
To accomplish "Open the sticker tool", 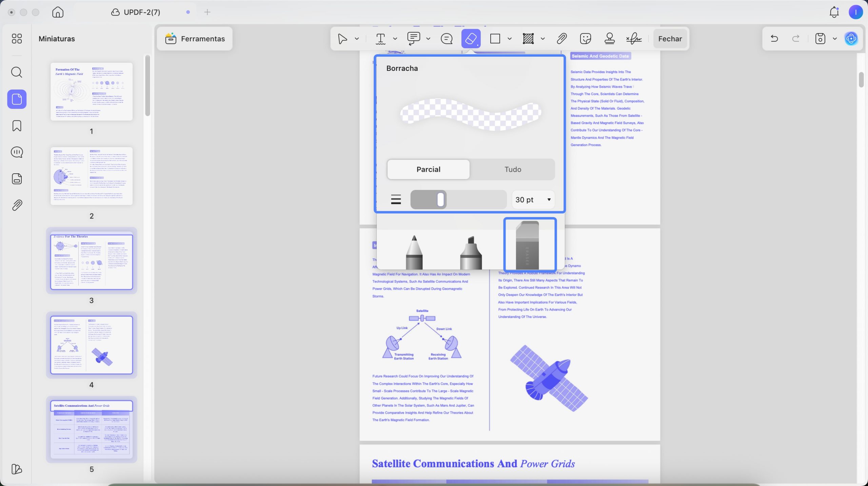I will point(585,39).
